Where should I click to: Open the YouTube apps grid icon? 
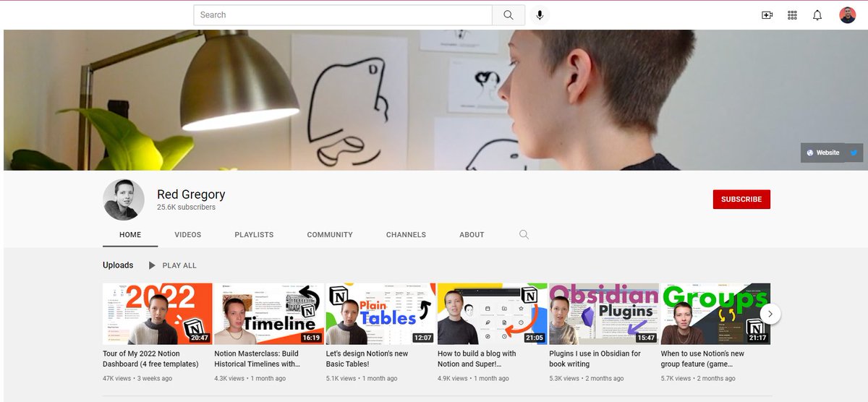point(792,15)
